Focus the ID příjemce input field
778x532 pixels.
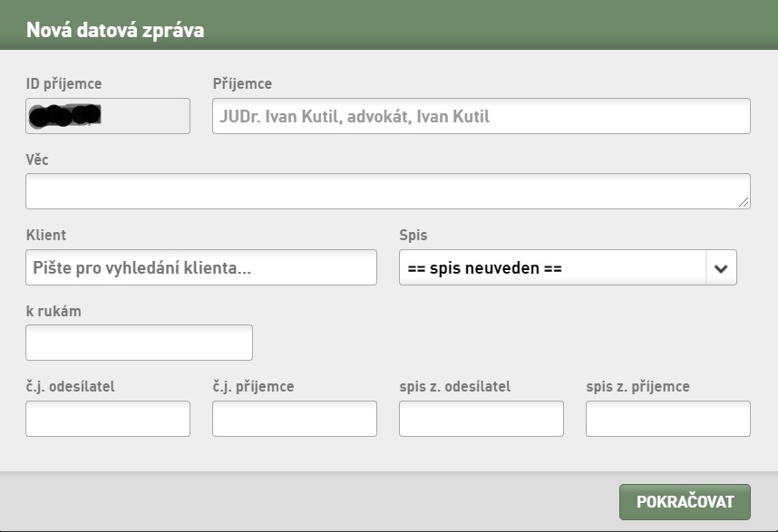click(108, 116)
